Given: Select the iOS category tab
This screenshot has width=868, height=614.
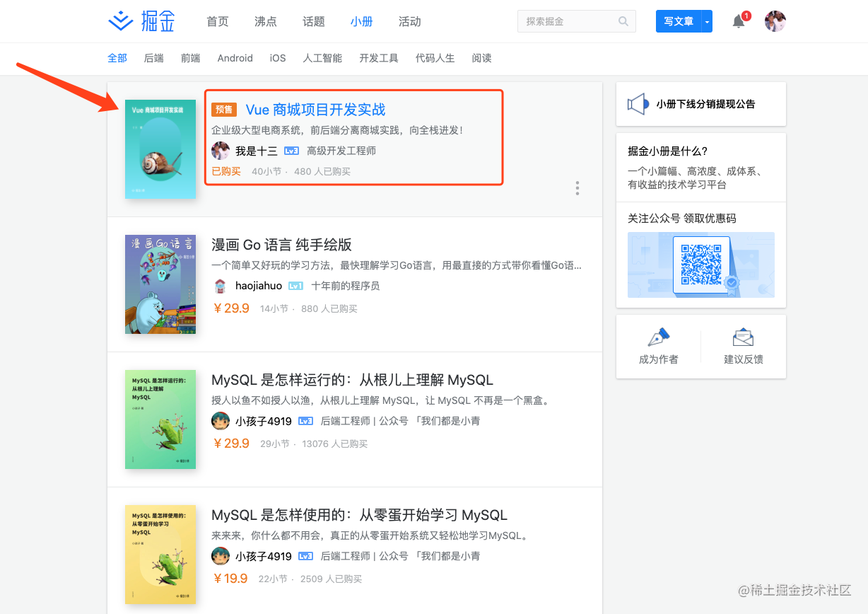Looking at the screenshot, I should 278,58.
